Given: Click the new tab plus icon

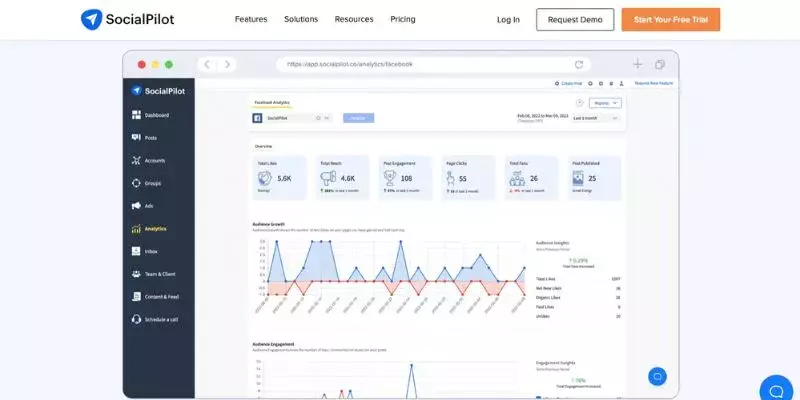Looking at the screenshot, I should 638,64.
